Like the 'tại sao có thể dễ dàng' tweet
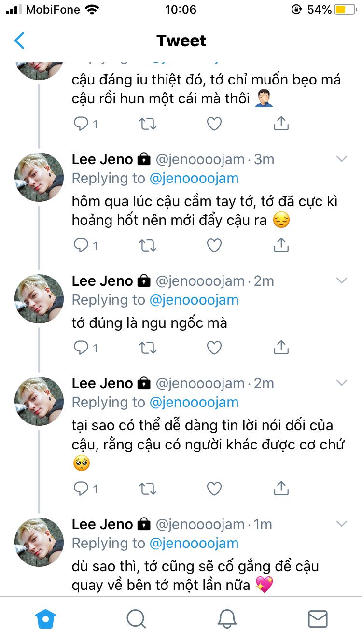This screenshot has width=362, height=644. 214,489
